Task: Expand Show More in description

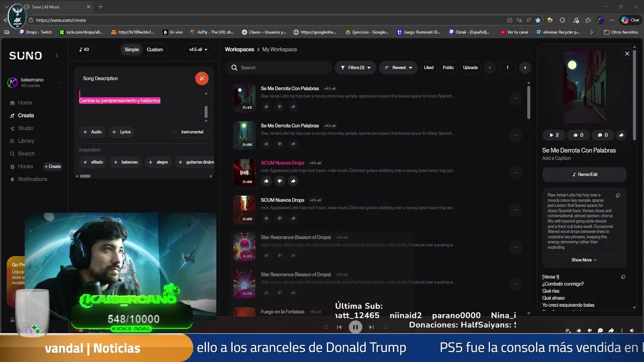Action: click(584, 260)
